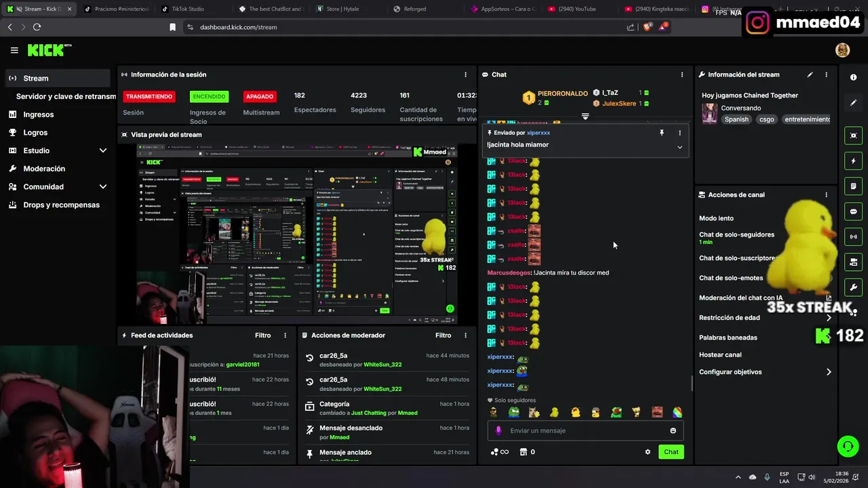Screen dimensions: 868x488
Task: Open Información del stream three-dot menu
Action: pyautogui.click(x=826, y=75)
